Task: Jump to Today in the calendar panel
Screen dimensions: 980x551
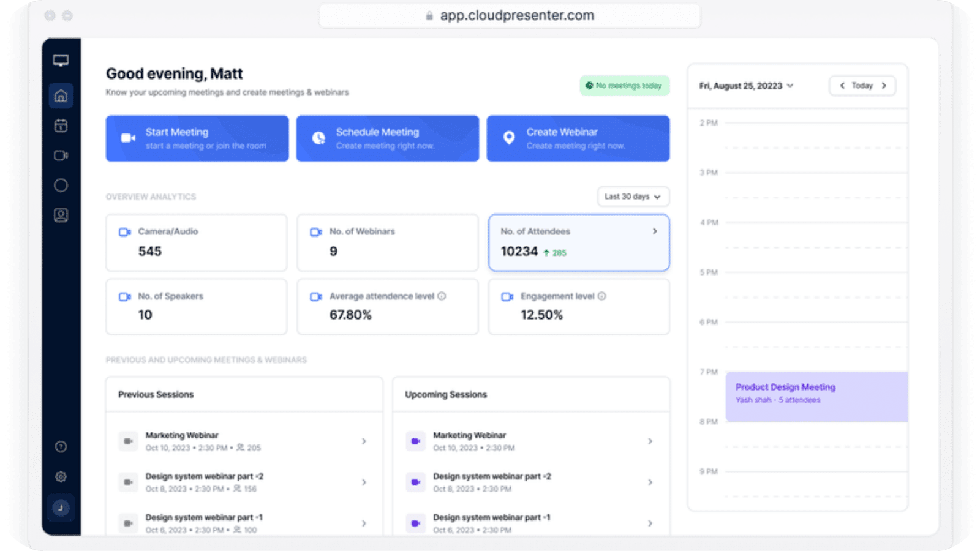Action: coord(862,86)
